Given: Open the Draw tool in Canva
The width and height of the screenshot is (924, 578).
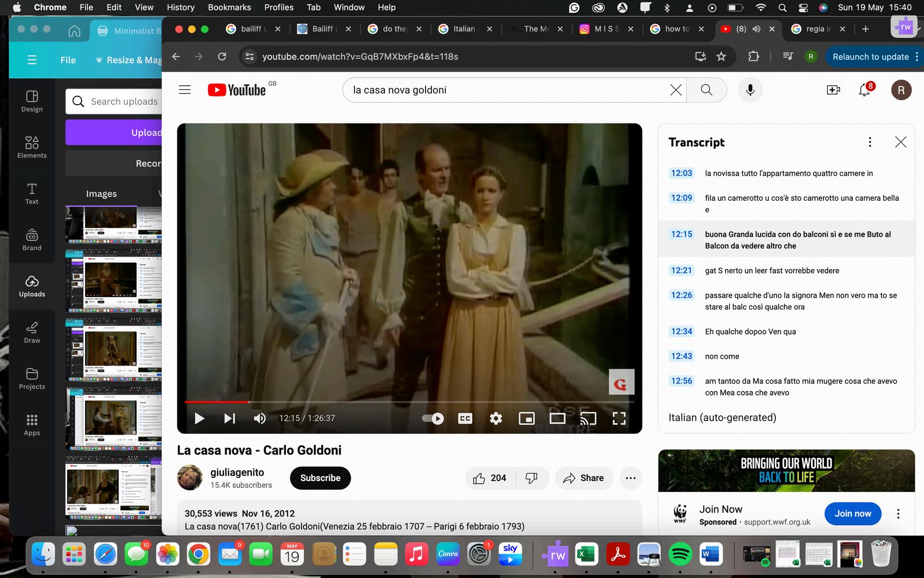Looking at the screenshot, I should (x=32, y=332).
